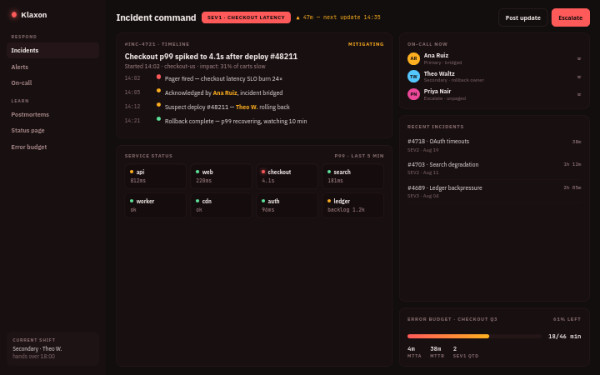Image resolution: width=600 pixels, height=375 pixels.
Task: Click the action icon in Priya Nair's row
Action: 579,94
